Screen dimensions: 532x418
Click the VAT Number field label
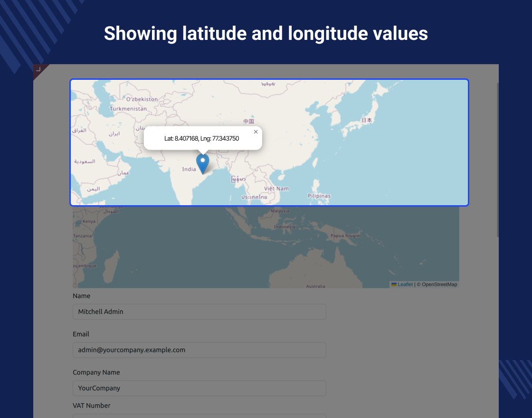(92, 406)
